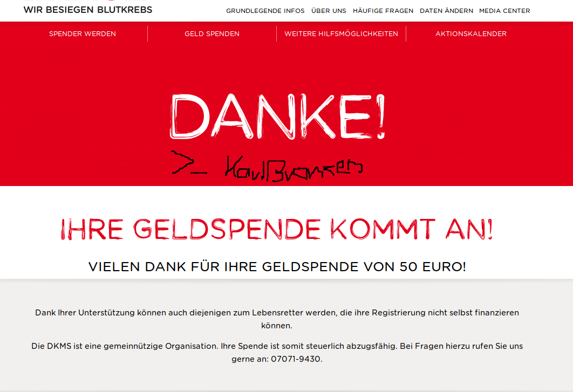Image resolution: width=573 pixels, height=392 pixels.
Task: Click the 'Ihre Geldspende kommt an!' headline
Action: point(277,229)
